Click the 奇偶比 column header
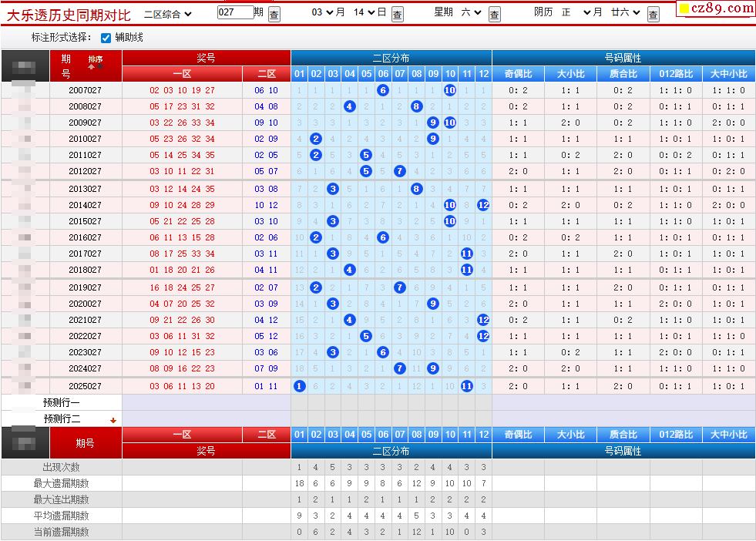The height and width of the screenshot is (541, 756). coord(518,74)
